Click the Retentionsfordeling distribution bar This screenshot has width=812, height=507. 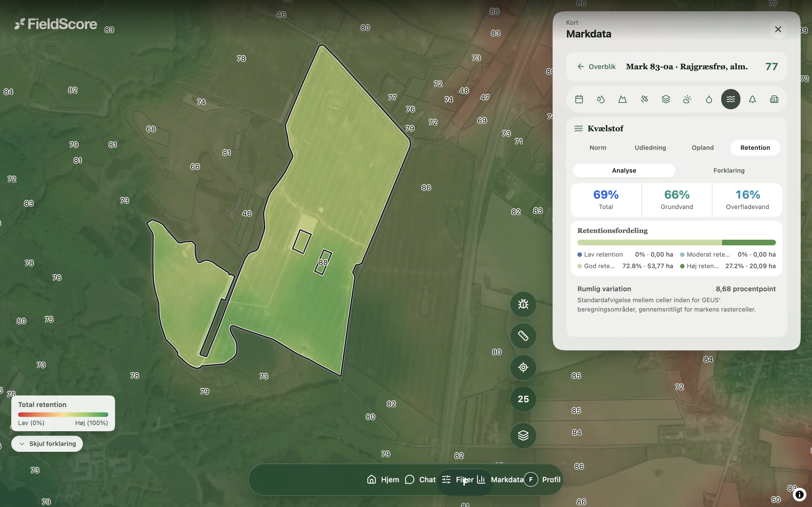click(x=676, y=243)
